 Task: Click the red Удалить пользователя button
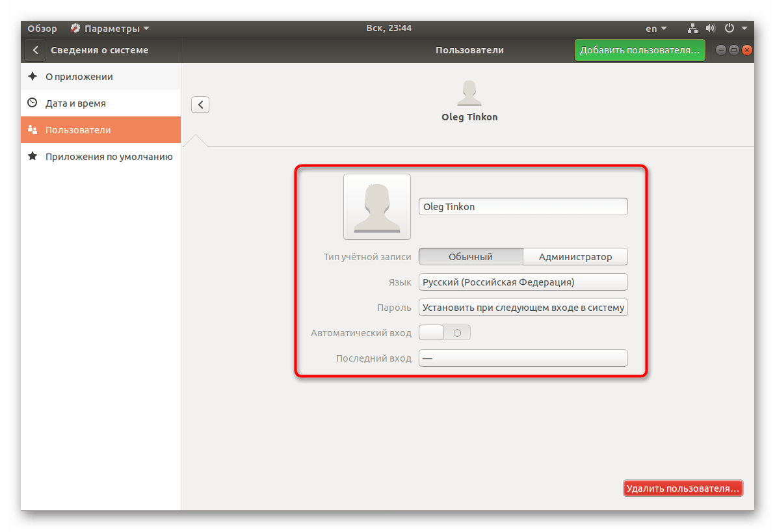[x=683, y=488]
